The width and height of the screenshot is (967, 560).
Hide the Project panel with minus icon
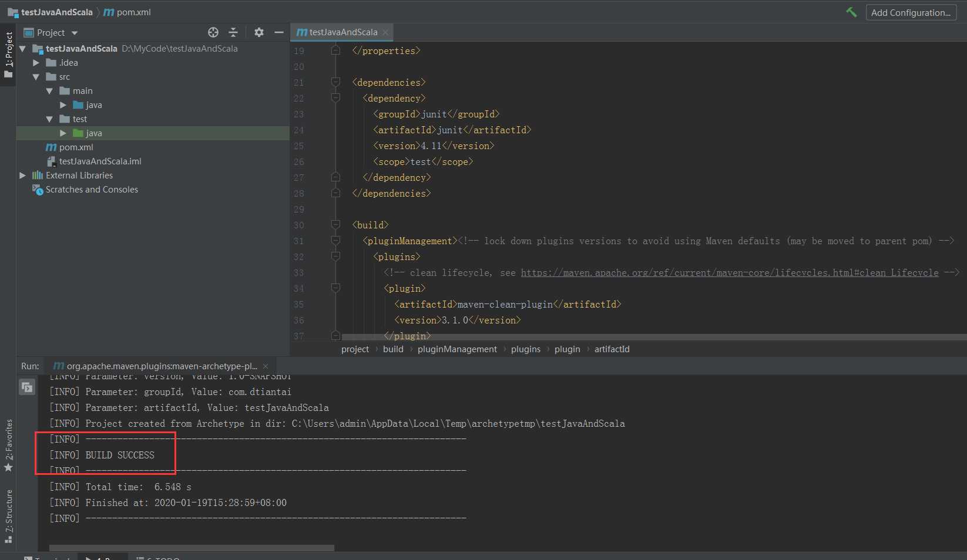279,32
